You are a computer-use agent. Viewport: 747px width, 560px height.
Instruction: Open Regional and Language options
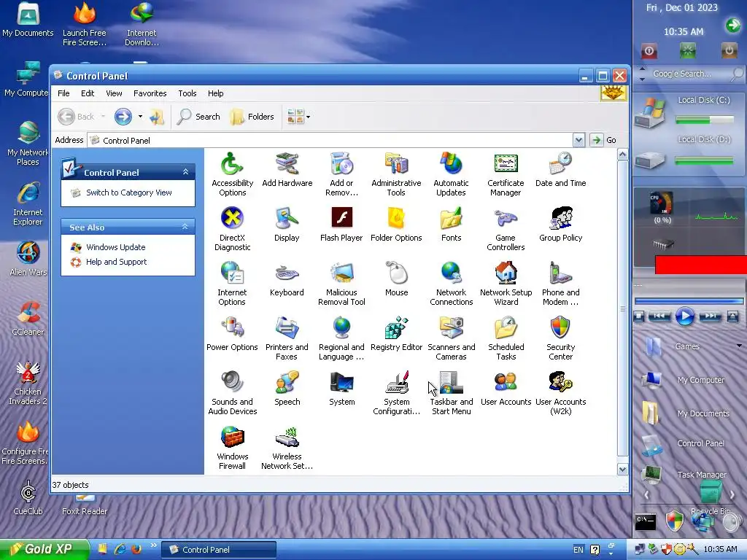(341, 338)
